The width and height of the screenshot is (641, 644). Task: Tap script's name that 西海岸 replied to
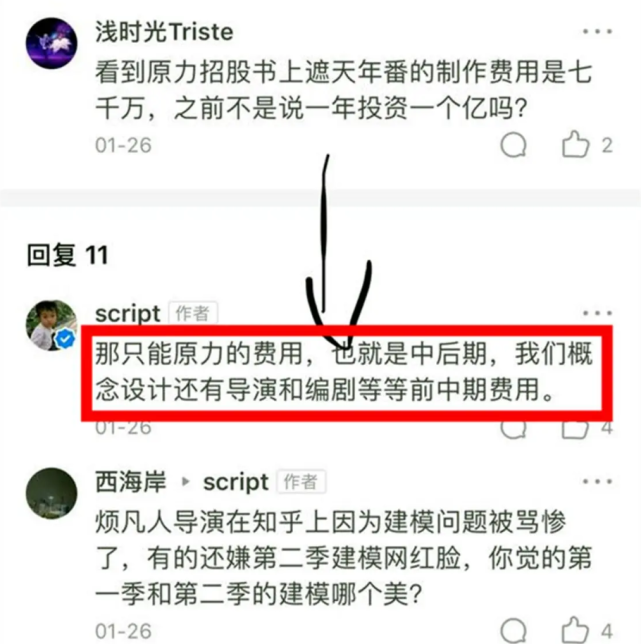tap(236, 482)
